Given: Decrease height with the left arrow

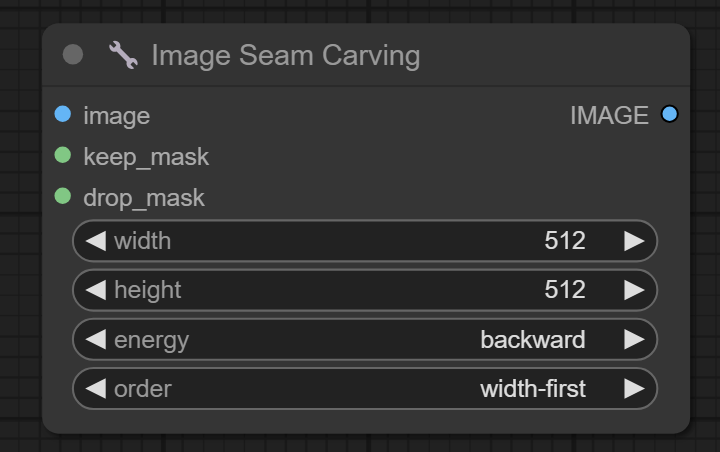Looking at the screenshot, I should pos(96,290).
